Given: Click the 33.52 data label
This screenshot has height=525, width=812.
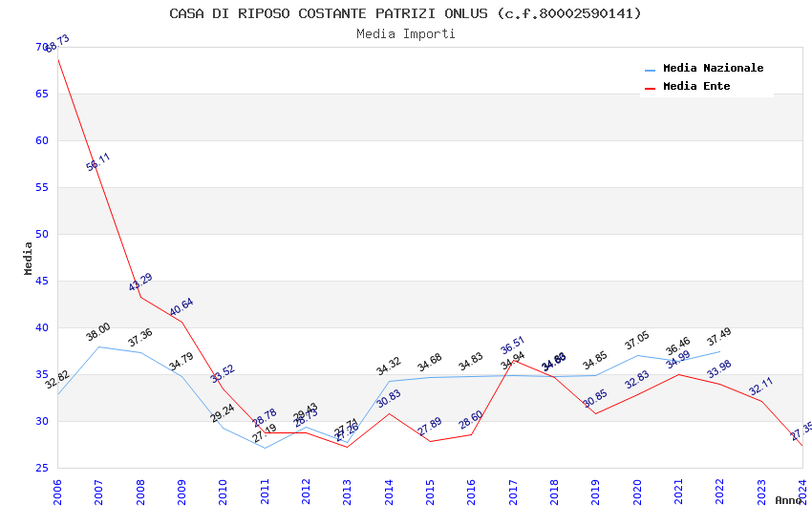Looking at the screenshot, I should tap(223, 373).
